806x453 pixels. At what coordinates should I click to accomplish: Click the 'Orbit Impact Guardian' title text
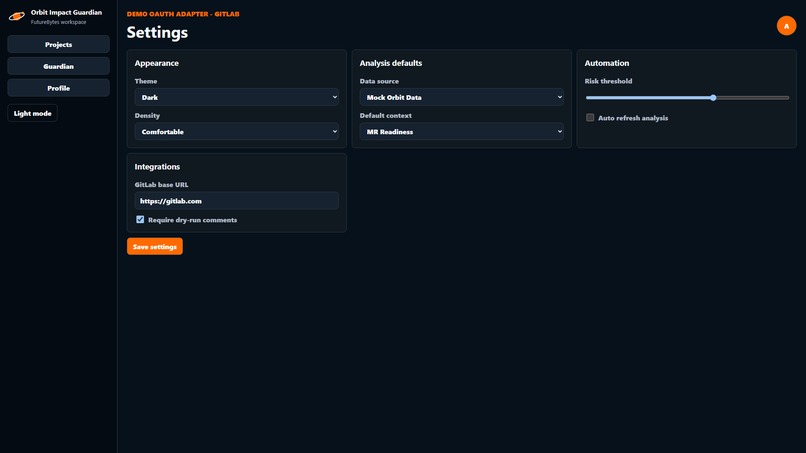[x=66, y=12]
